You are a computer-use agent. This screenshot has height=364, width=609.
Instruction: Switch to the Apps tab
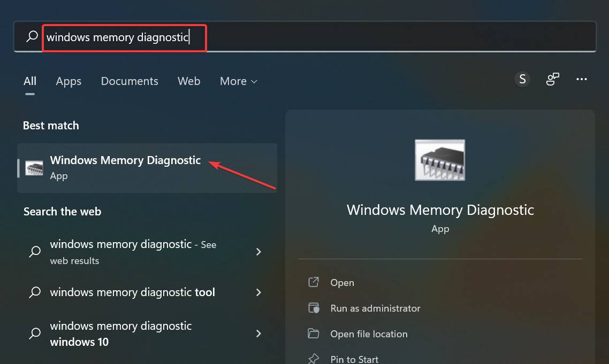[68, 81]
